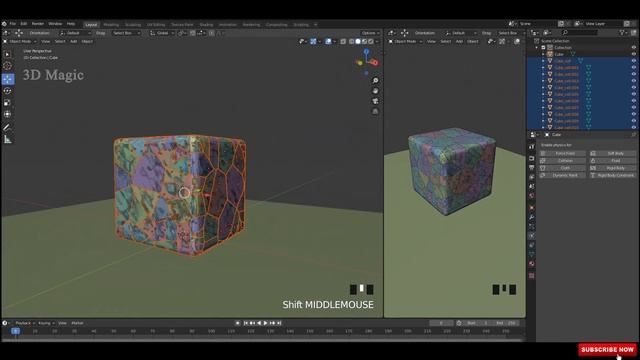Switch left viewport to wireframe shading
640x360 pixels.
pos(351,41)
